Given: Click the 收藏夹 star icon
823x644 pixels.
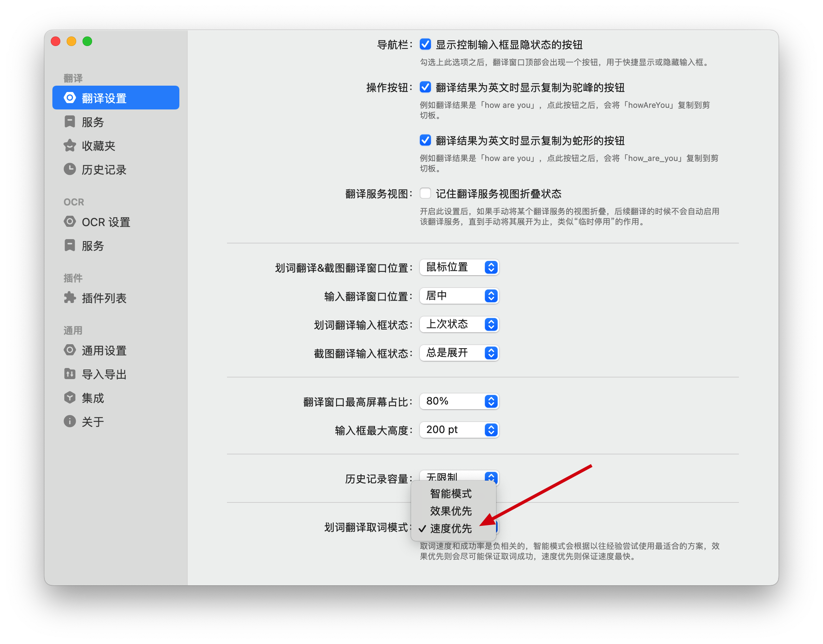Looking at the screenshot, I should point(69,146).
